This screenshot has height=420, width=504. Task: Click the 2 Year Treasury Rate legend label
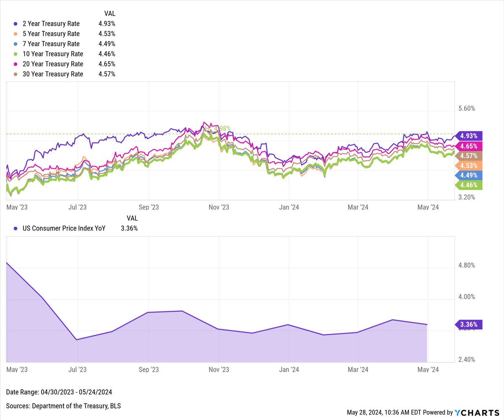[51, 24]
